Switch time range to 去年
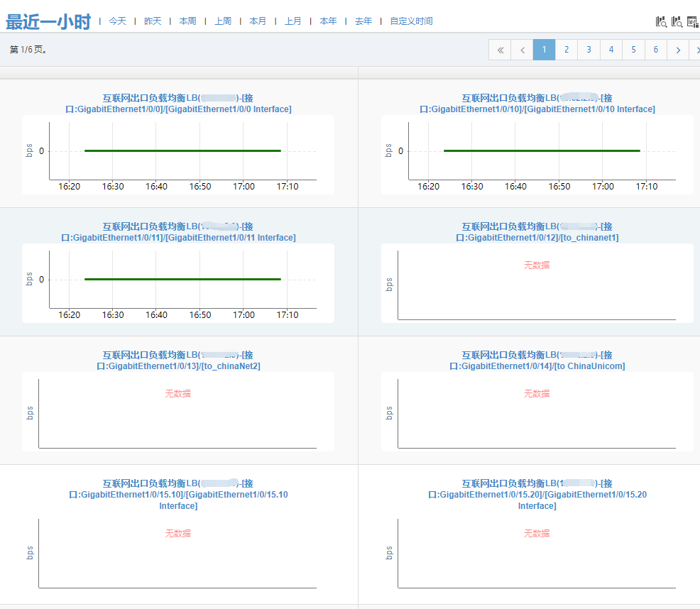This screenshot has height=609, width=700. coord(363,21)
